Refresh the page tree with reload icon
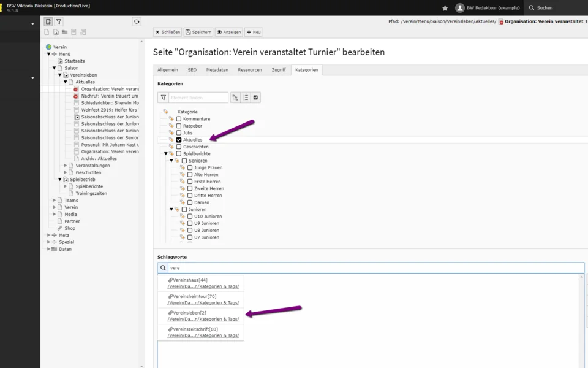588x368 pixels. [137, 22]
